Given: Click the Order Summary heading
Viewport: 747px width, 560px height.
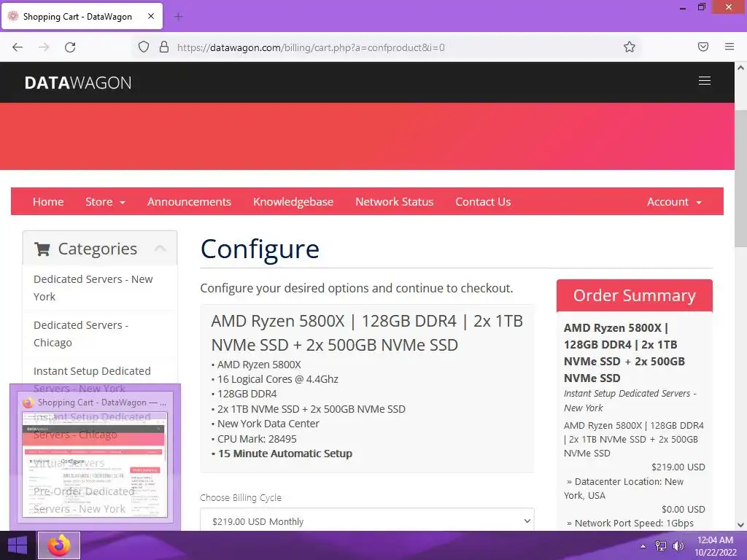Looking at the screenshot, I should click(x=634, y=296).
